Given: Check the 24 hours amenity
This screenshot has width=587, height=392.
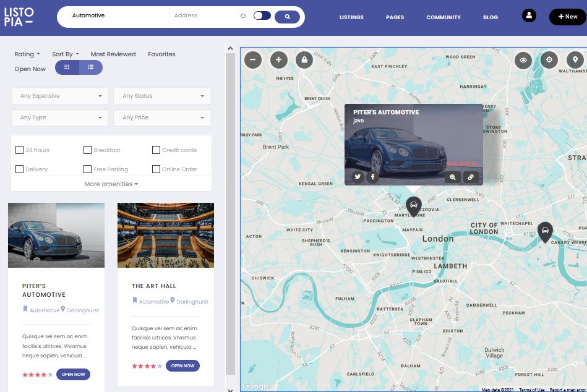Looking at the screenshot, I should click(x=19, y=150).
